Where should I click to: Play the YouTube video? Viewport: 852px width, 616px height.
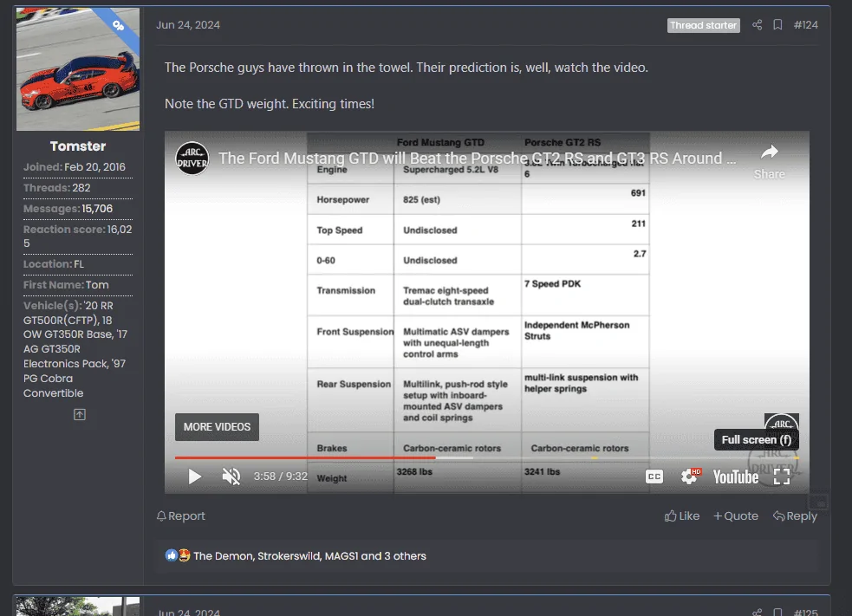194,477
